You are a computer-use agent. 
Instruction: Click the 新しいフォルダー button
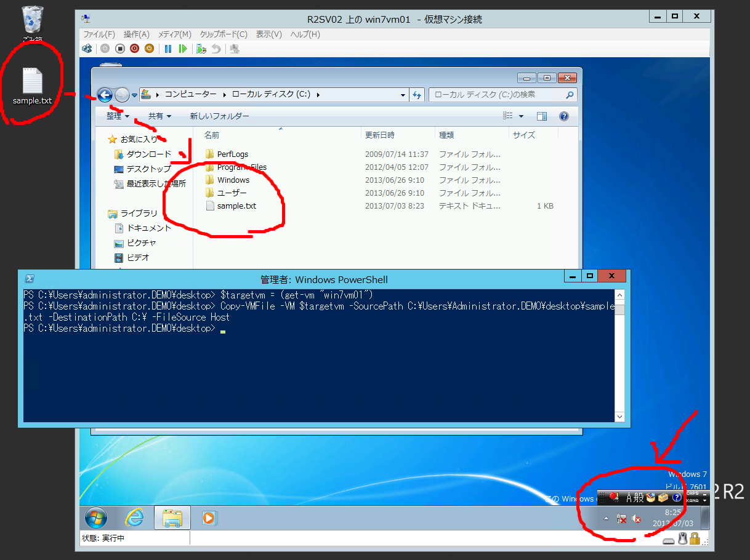point(220,116)
